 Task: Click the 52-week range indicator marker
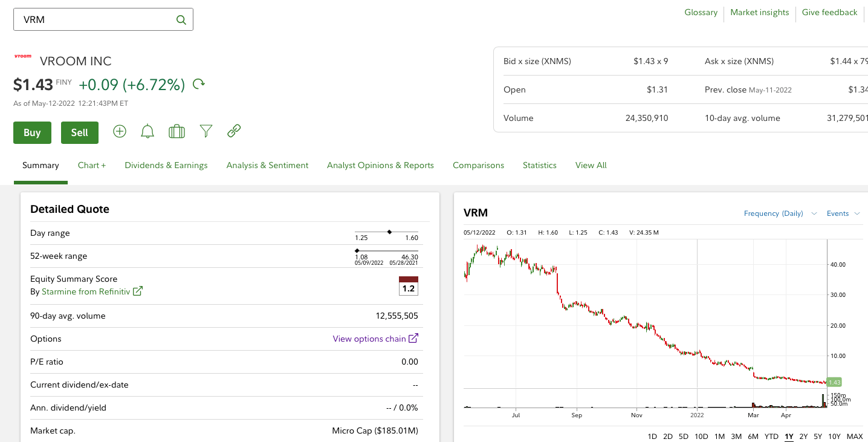coord(357,250)
